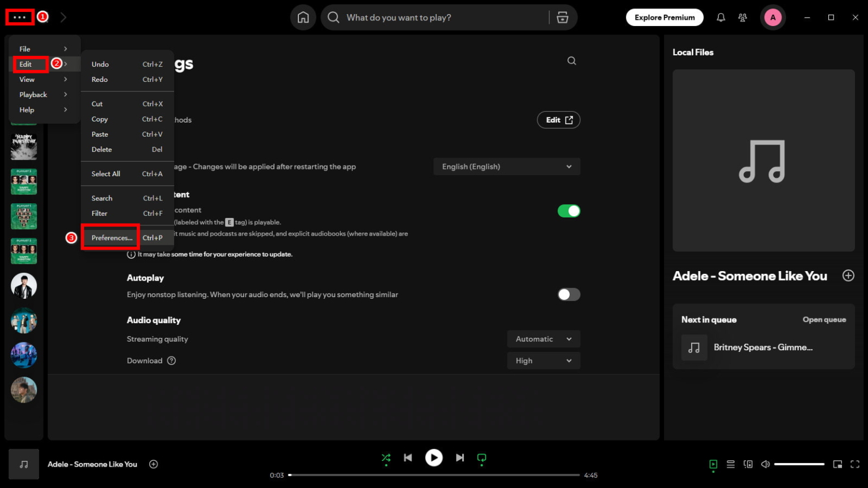868x488 pixels.
Task: Mute the volume via speaker icon
Action: [x=765, y=464]
